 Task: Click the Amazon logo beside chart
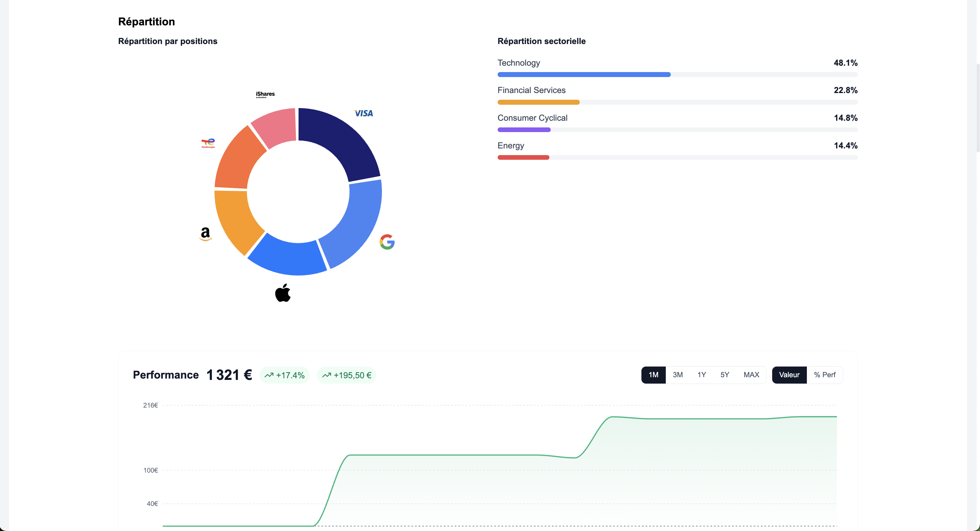tap(205, 233)
